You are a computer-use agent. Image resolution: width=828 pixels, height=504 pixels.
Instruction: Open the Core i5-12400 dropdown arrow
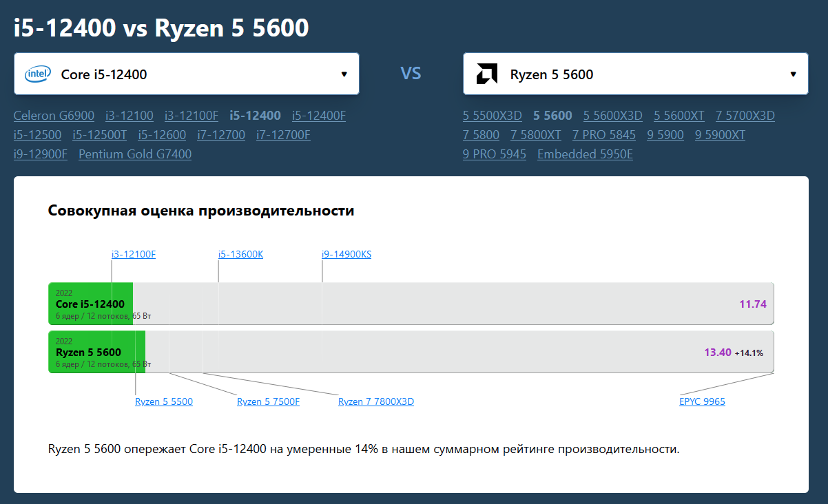344,74
